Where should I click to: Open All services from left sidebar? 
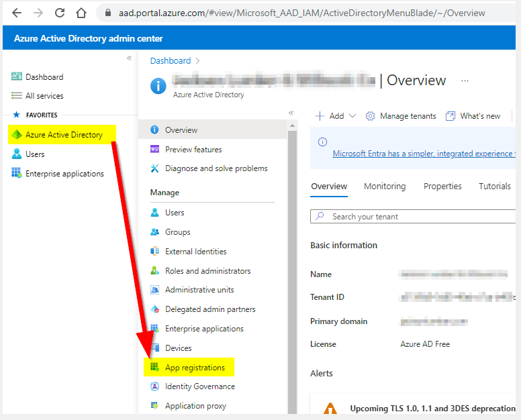click(44, 96)
